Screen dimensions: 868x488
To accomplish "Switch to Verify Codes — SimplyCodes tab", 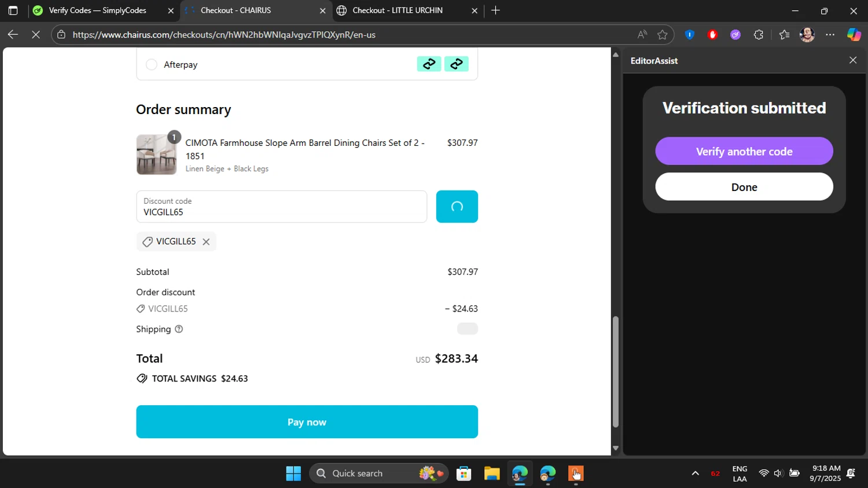I will 103,10.
